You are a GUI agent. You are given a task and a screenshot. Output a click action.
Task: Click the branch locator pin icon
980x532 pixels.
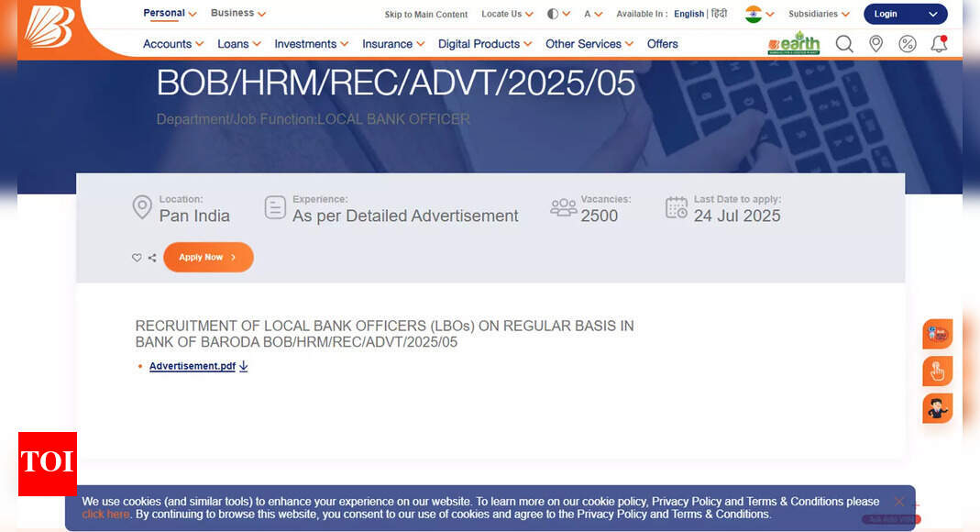[876, 44]
